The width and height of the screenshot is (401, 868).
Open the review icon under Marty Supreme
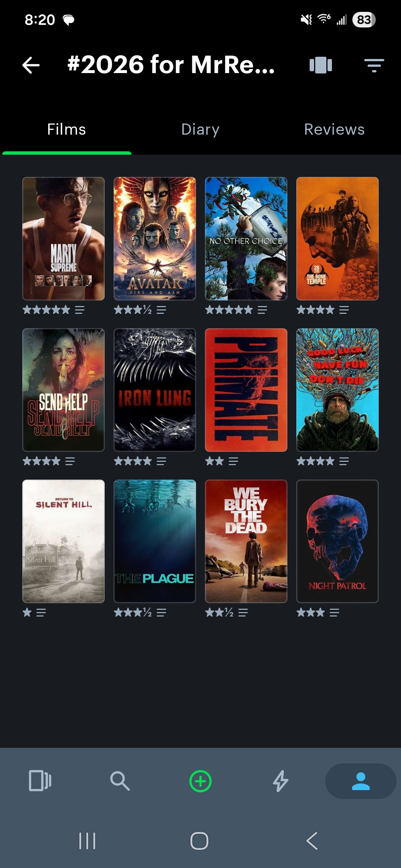tap(80, 310)
